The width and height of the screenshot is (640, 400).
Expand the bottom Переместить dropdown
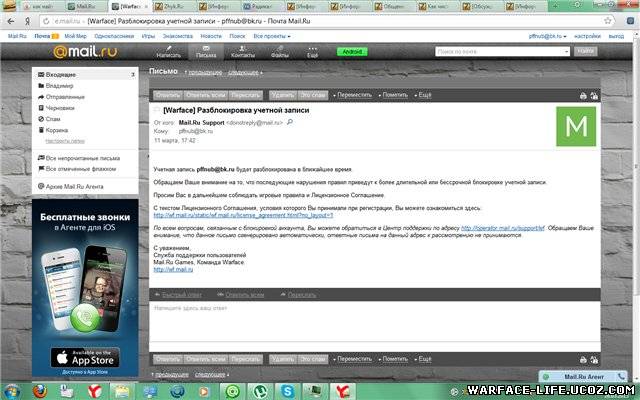click(x=353, y=359)
